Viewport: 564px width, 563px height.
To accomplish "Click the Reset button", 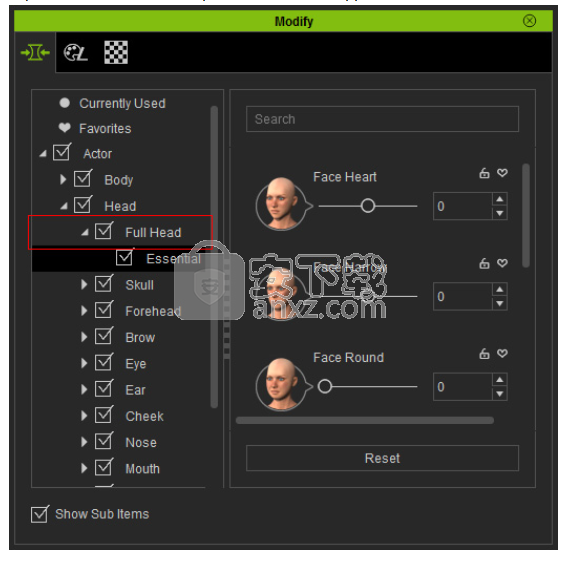I will 382,458.
